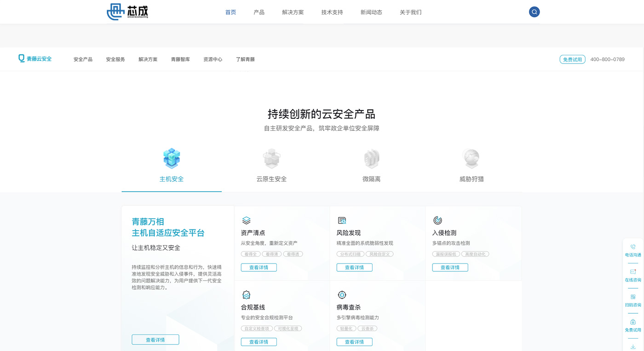644x351 pixels.
Task: Expand the 青藤智库 sub-navigation menu
Action: [180, 59]
